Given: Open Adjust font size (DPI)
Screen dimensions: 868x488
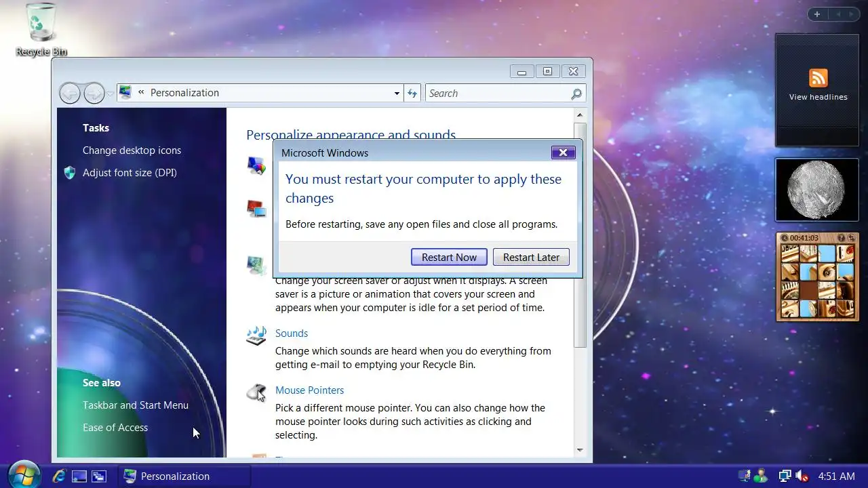Looking at the screenshot, I should (130, 173).
